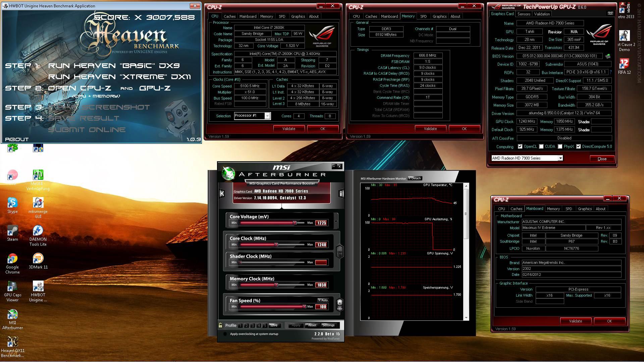Click the clock link icon beside Shader Clock

click(339, 251)
